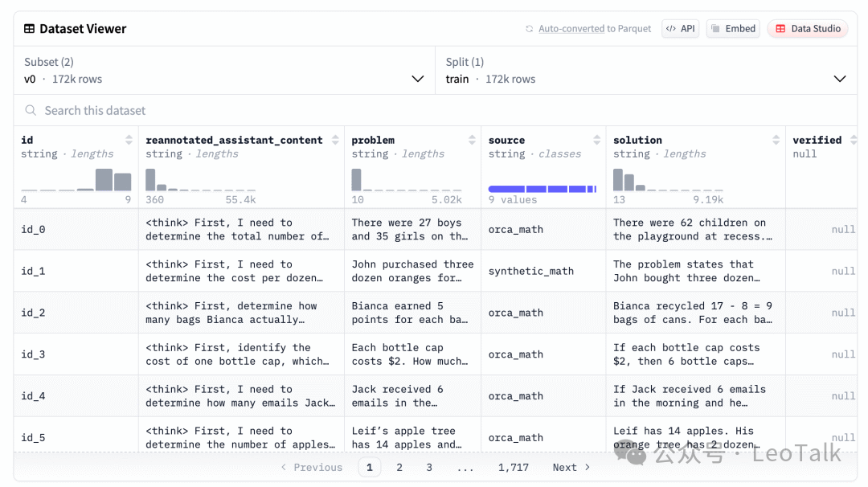Expand the Subset v0 dropdown
The width and height of the screenshot is (868, 487).
224,70
